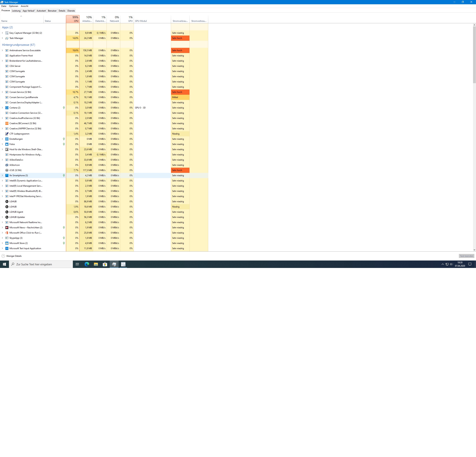This screenshot has width=476, height=457.
Task: Click the CTF-Ladeprogramm pen icon
Action: point(7,134)
